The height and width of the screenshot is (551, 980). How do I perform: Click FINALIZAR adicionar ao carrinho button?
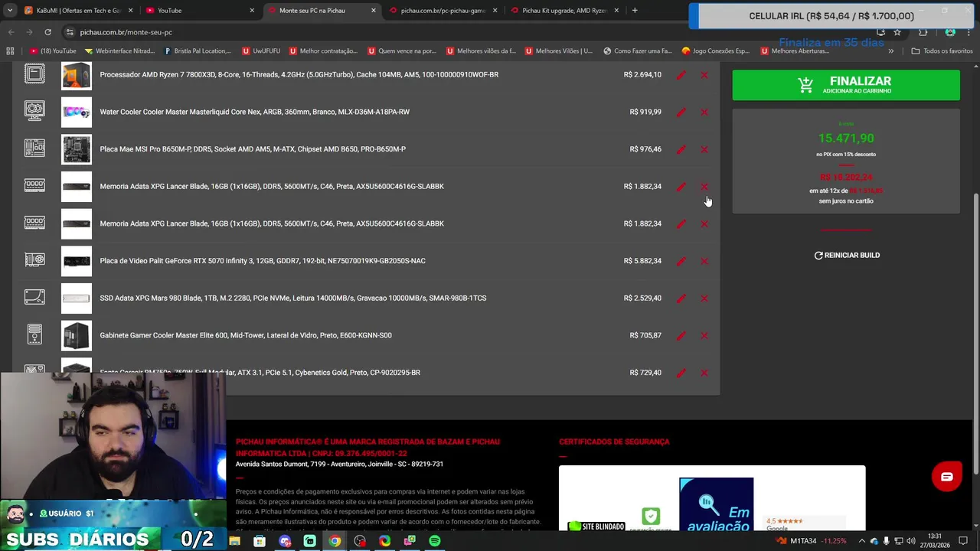[x=846, y=85]
